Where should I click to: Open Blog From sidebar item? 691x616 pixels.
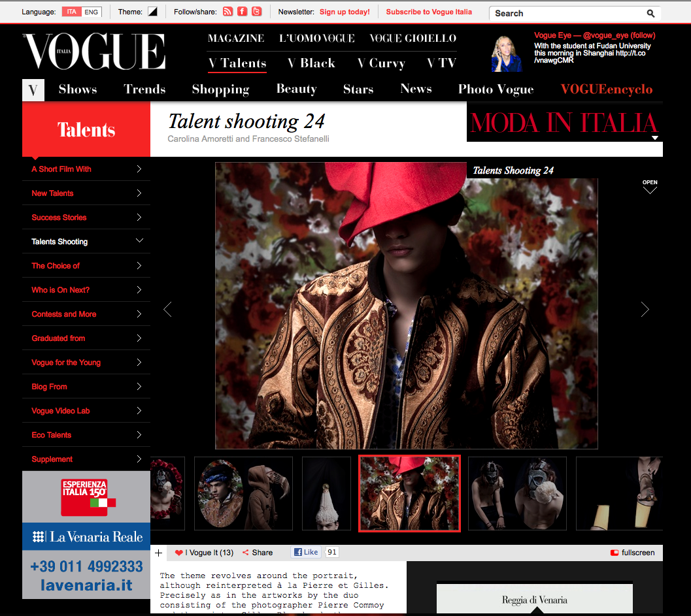point(86,387)
